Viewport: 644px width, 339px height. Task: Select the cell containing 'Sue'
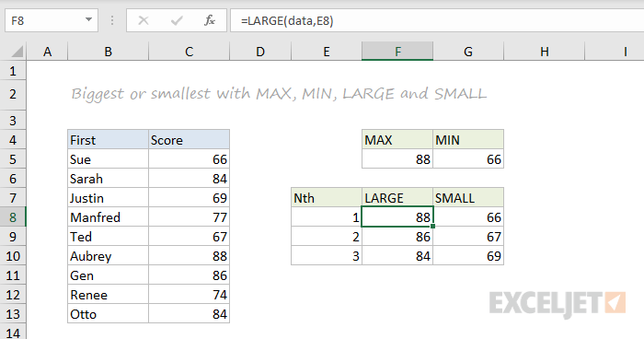coord(108,159)
